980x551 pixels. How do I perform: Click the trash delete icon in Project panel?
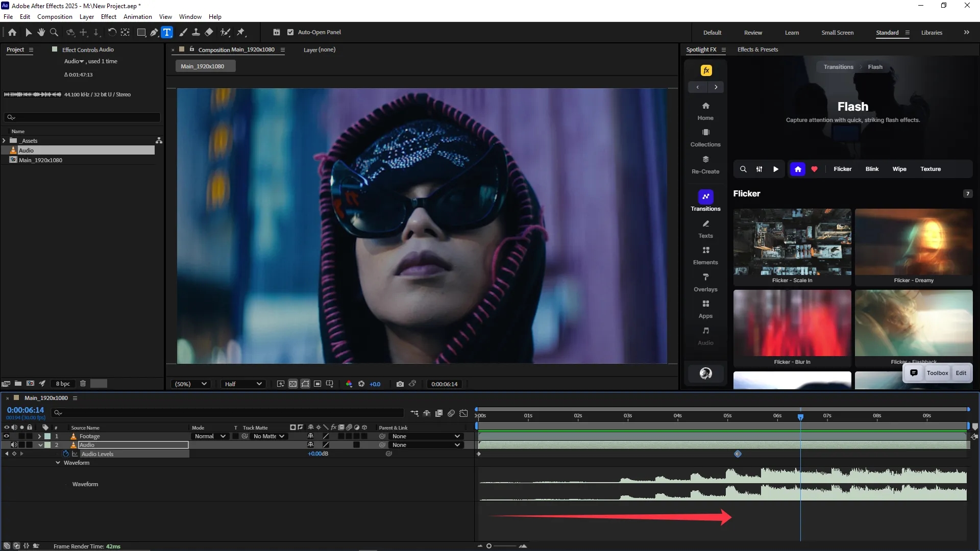coord(83,384)
